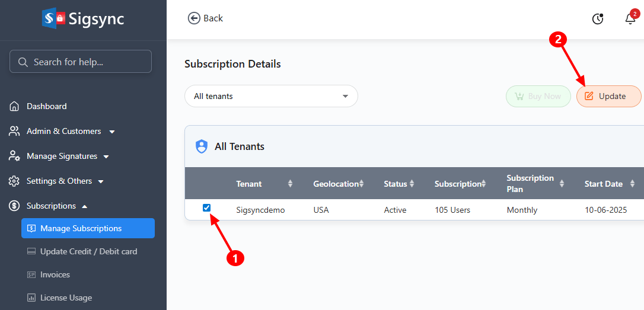Click the Invoices icon in sidebar

click(31, 275)
